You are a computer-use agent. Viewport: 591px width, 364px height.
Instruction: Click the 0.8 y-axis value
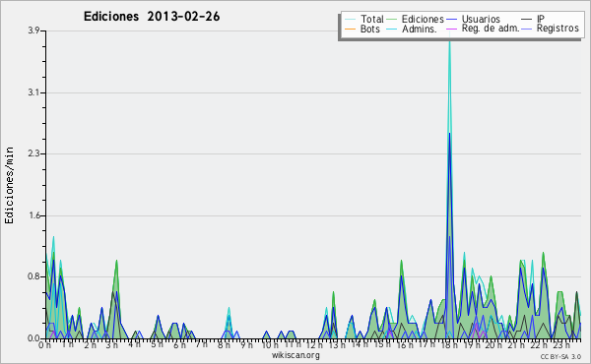[x=33, y=277]
